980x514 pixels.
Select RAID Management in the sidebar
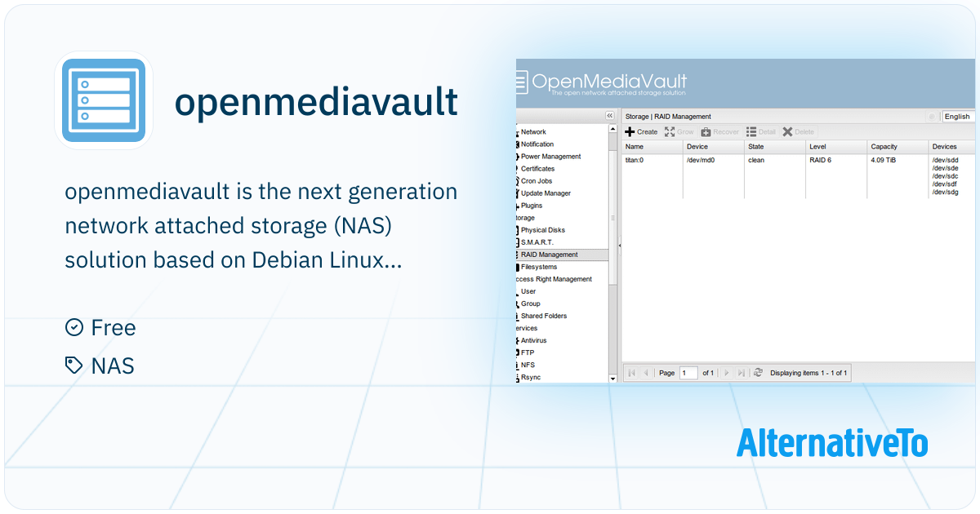[562, 255]
